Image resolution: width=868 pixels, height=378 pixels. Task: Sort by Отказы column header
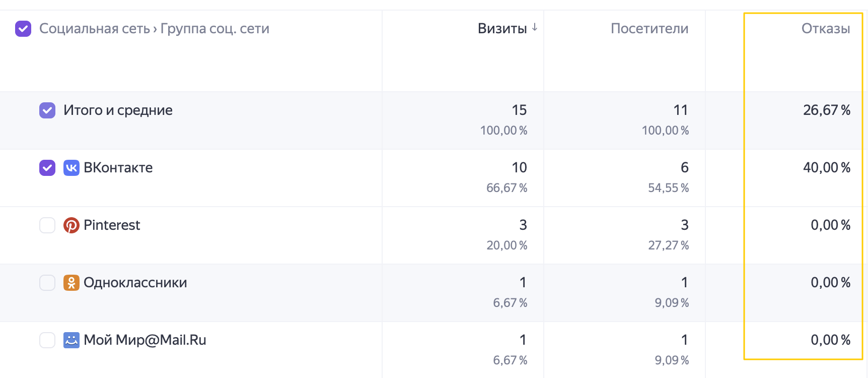[826, 29]
